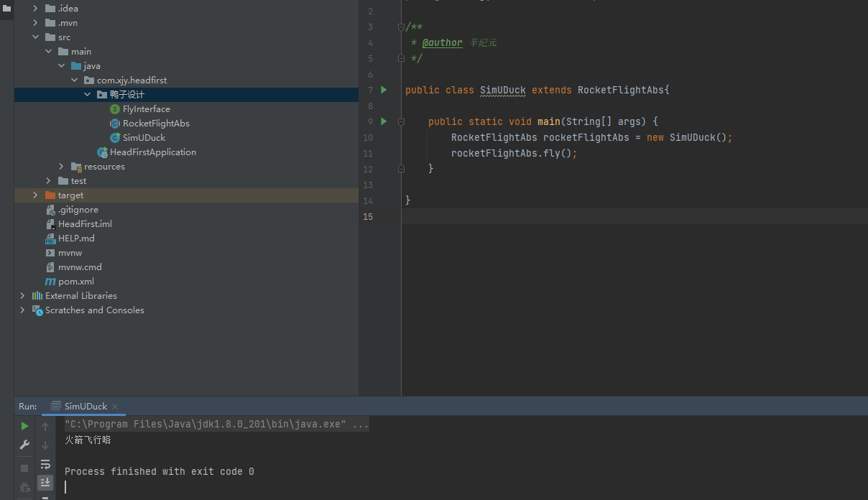This screenshot has height=500, width=868.
Task: Click the External Libraries icon
Action: (37, 296)
